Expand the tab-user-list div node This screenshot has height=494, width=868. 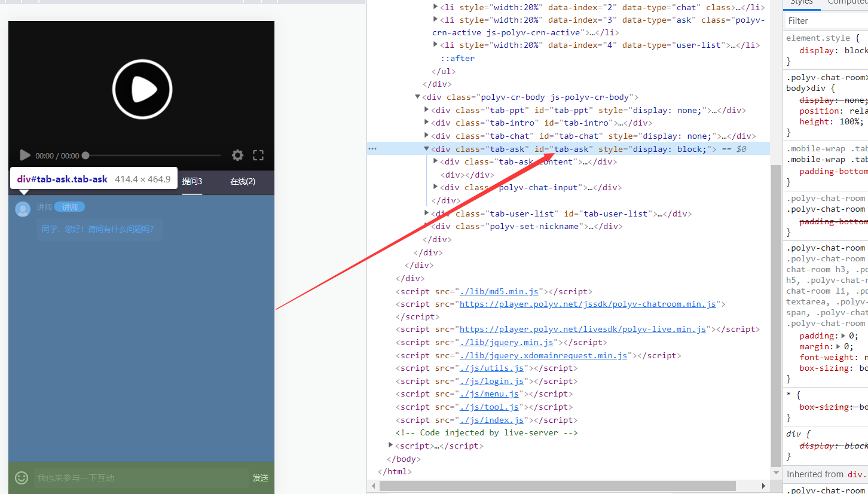click(x=427, y=214)
